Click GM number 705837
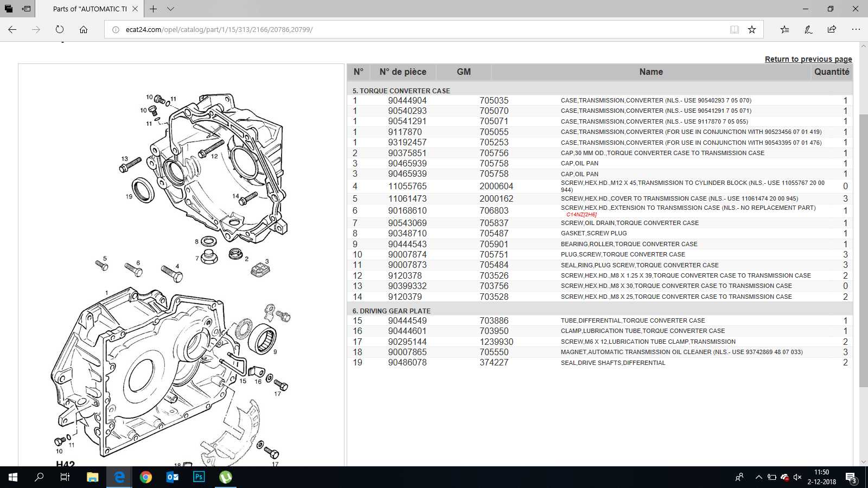The width and height of the screenshot is (868, 488). (x=494, y=223)
